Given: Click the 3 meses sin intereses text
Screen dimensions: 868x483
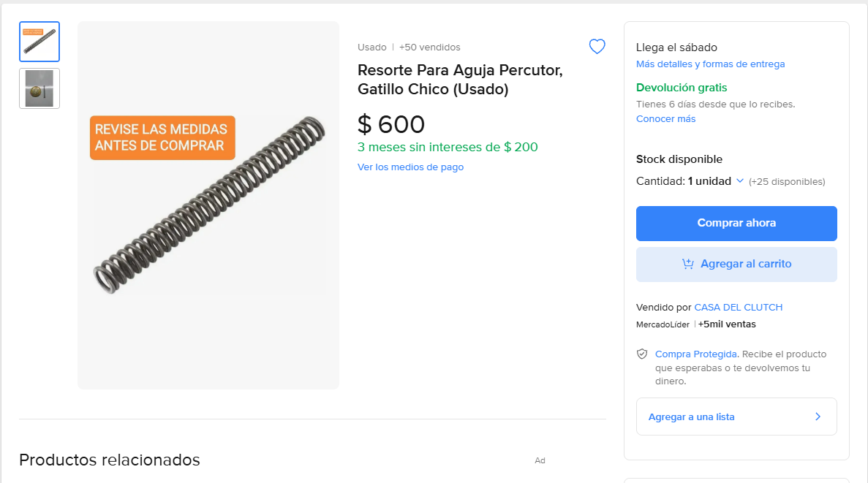Looking at the screenshot, I should point(447,147).
